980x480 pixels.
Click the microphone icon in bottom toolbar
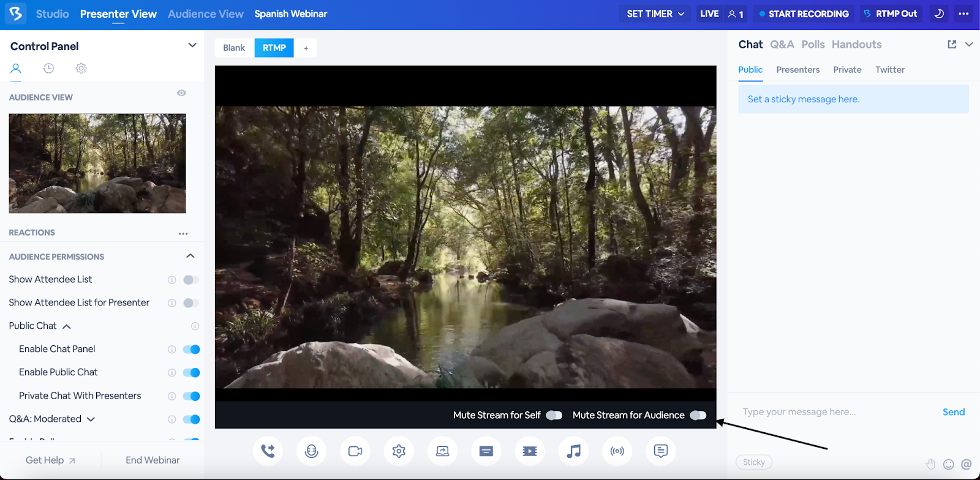pos(311,451)
